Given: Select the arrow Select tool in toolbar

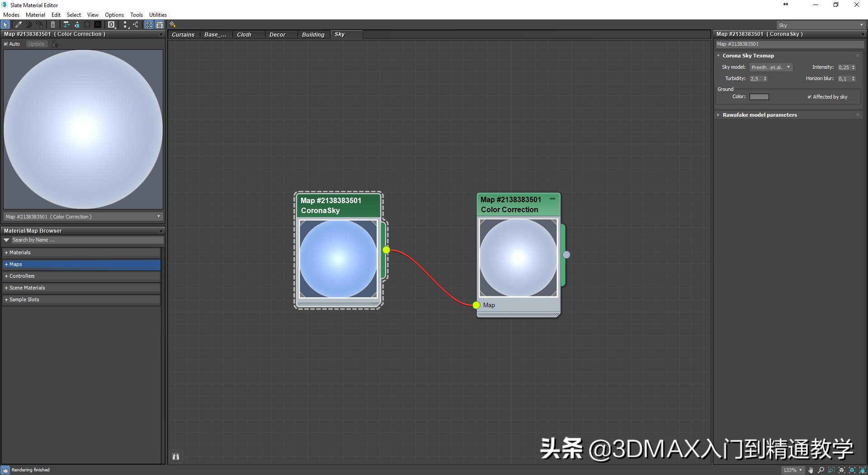Looking at the screenshot, I should (5, 25).
